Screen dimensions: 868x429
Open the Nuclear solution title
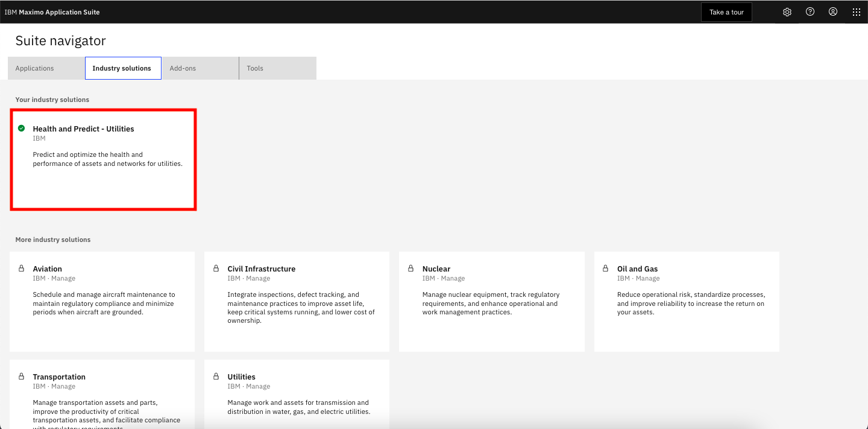436,269
